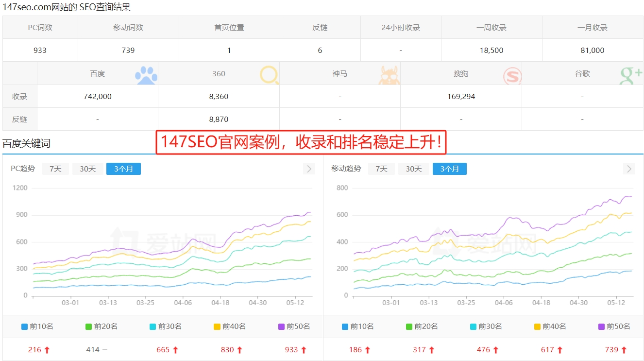
Task: Click the right chevron on 移动趋势 panel
Action: pyautogui.click(x=628, y=169)
